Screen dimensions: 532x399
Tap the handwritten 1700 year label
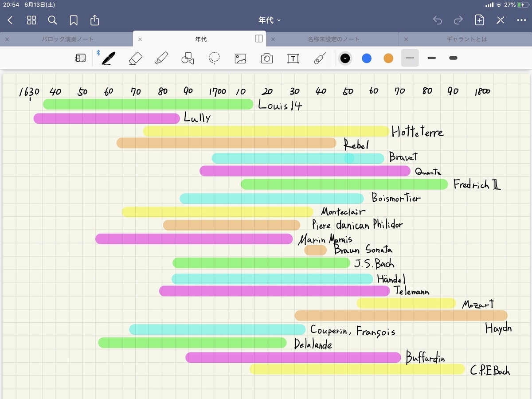point(217,92)
